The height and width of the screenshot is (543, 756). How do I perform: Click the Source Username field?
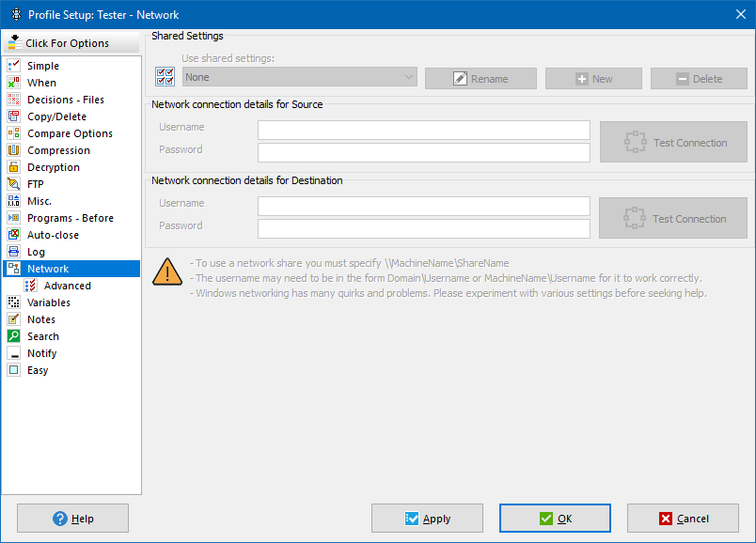coord(423,130)
